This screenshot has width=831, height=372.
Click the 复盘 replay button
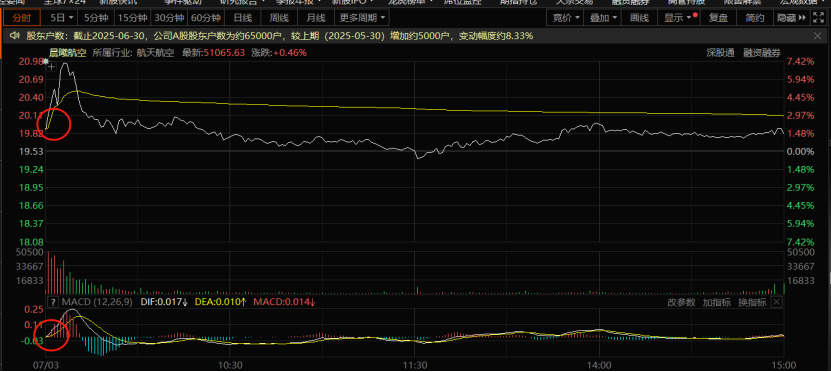point(719,17)
